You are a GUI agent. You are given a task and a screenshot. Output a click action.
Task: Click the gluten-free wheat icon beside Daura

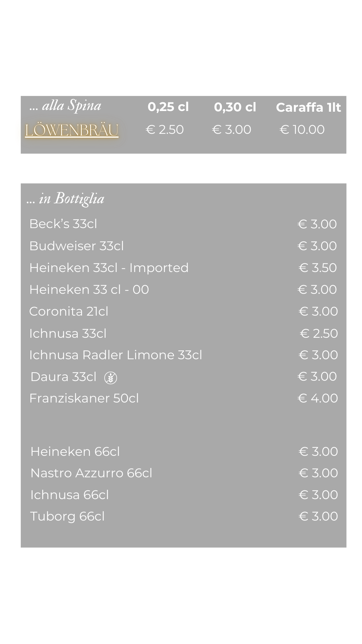click(x=111, y=378)
